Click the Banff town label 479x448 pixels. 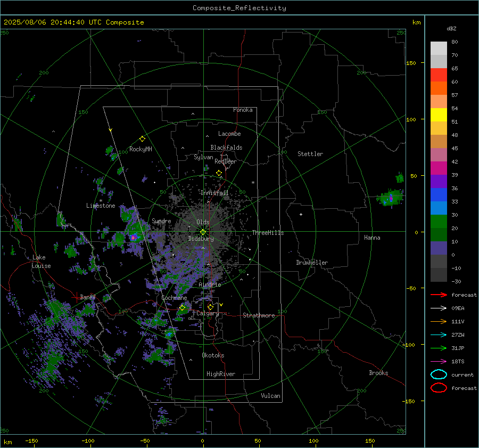coord(88,297)
